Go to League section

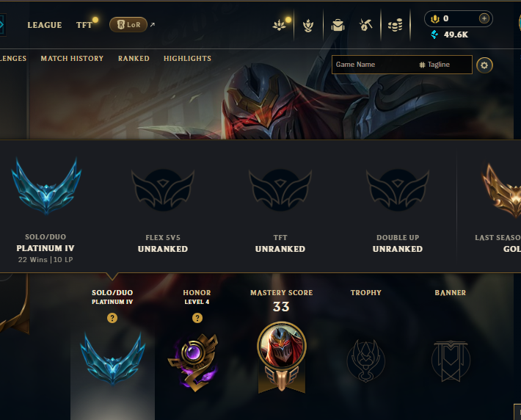(45, 25)
